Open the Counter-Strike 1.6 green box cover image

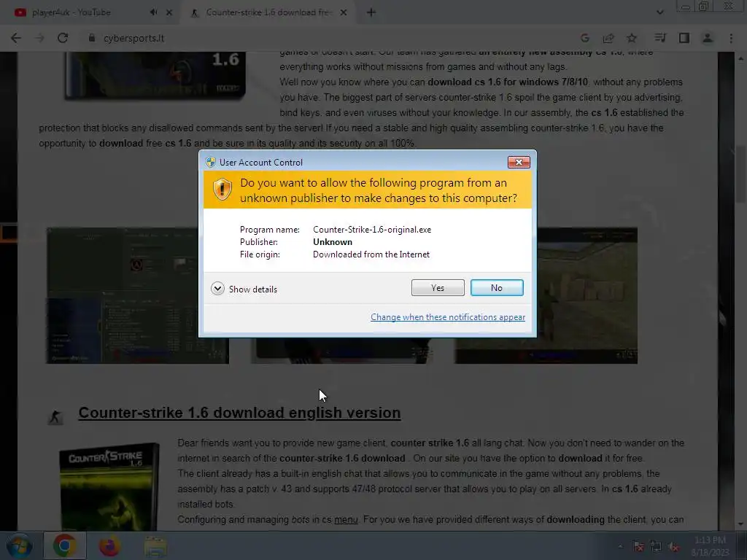click(109, 486)
